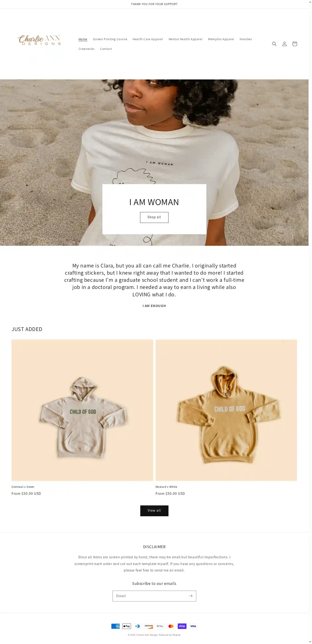The height and width of the screenshot is (644, 312).
Task: Open Screen Printing Course menu item
Action: 110,39
